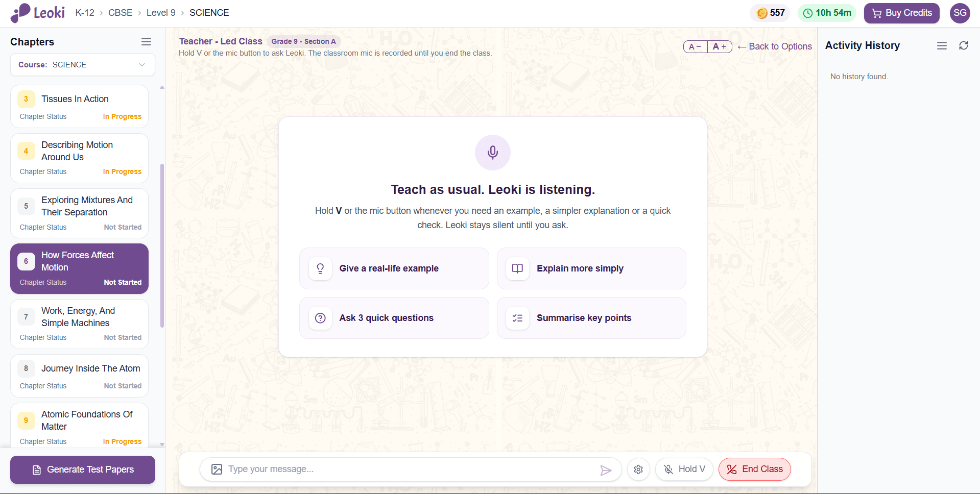This screenshot has width=980, height=494.
Task: Click the chapters list scrollbar
Action: tap(162, 245)
